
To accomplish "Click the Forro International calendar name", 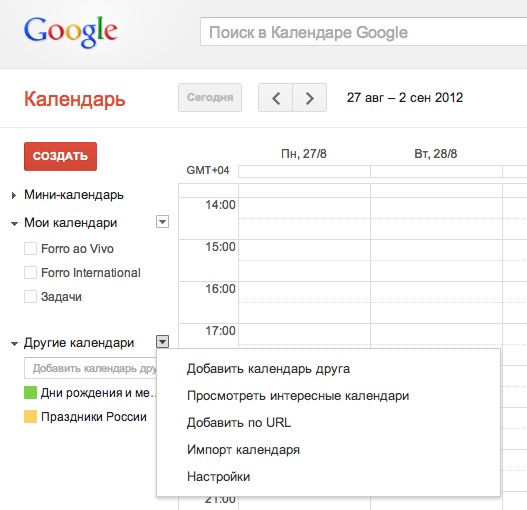I will tap(91, 273).
